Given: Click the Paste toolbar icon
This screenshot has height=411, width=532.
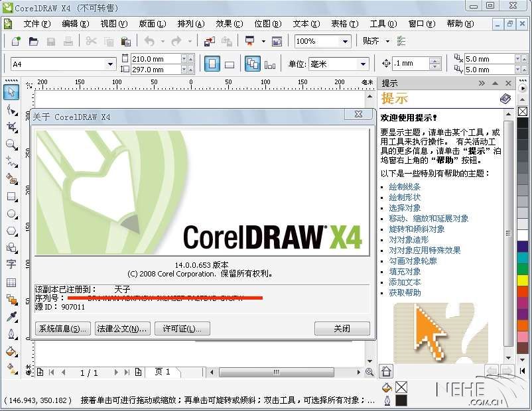Looking at the screenshot, I should tap(126, 41).
